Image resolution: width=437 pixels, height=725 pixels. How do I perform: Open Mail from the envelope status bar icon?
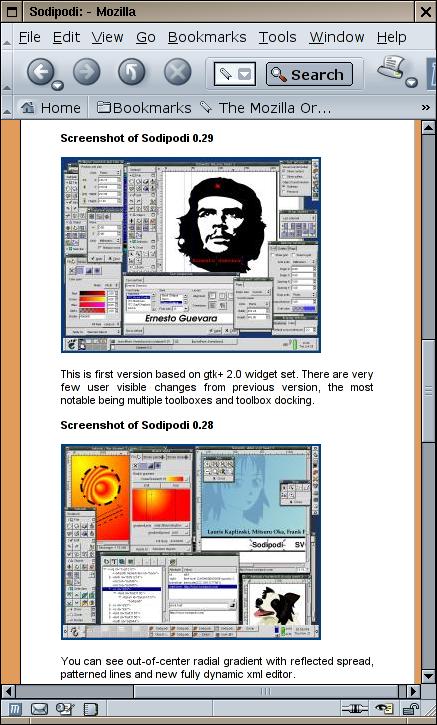[40, 709]
